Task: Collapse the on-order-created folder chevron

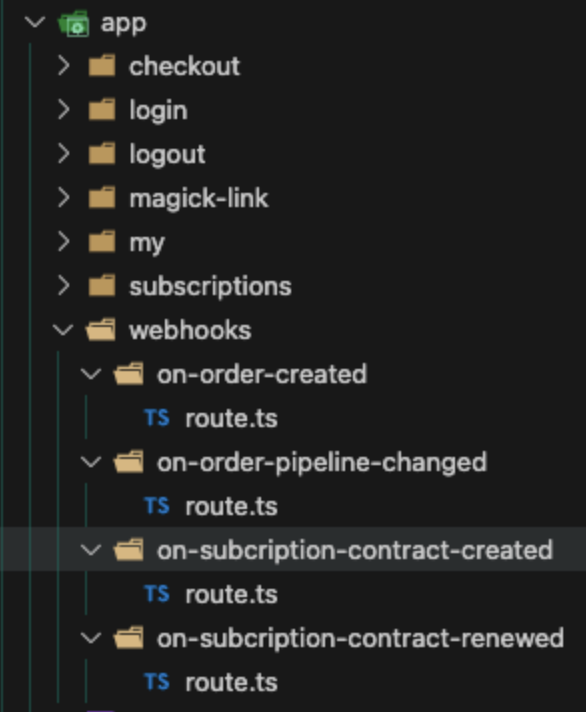Action: [91, 374]
